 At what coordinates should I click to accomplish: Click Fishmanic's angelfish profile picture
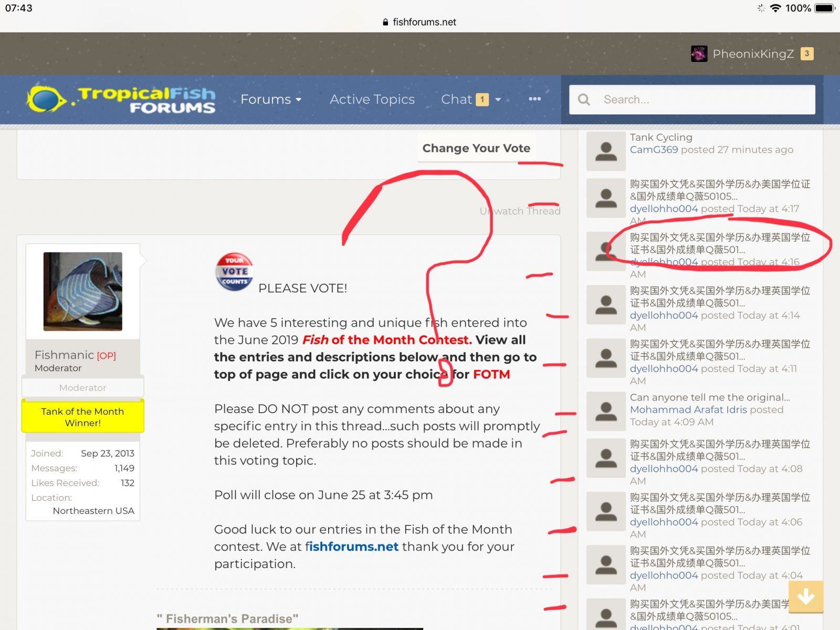(83, 291)
